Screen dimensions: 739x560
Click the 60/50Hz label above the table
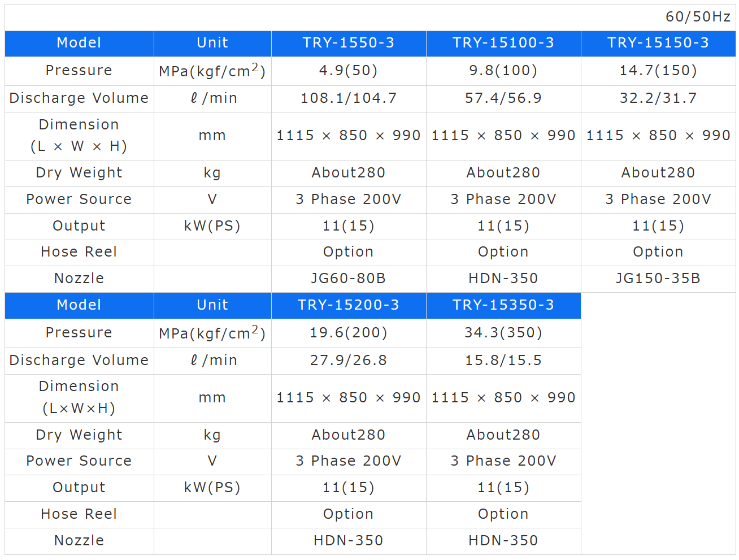coord(698,17)
